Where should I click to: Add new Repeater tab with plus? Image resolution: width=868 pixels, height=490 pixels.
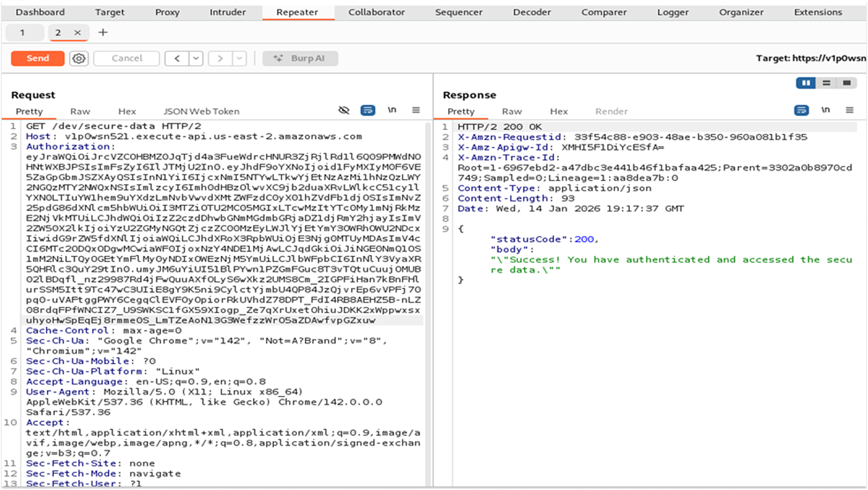(103, 32)
